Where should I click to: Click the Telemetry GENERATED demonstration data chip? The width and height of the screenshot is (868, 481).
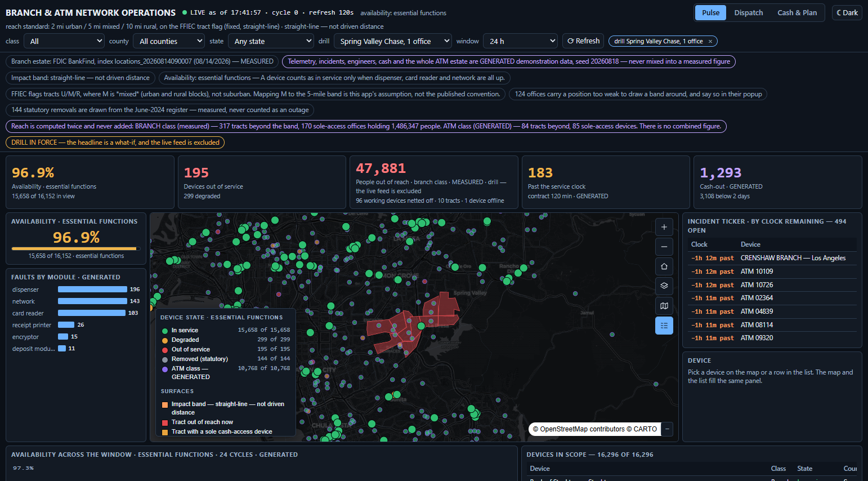[x=509, y=61]
